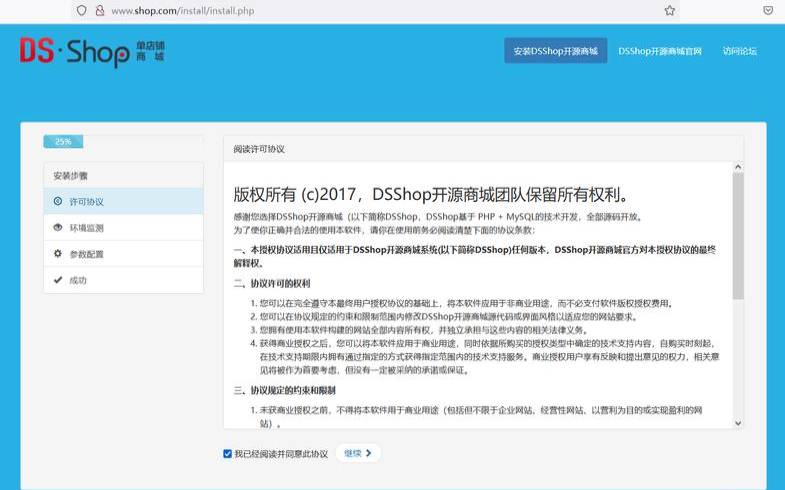Click the chevron arrow on 继续 button

369,453
